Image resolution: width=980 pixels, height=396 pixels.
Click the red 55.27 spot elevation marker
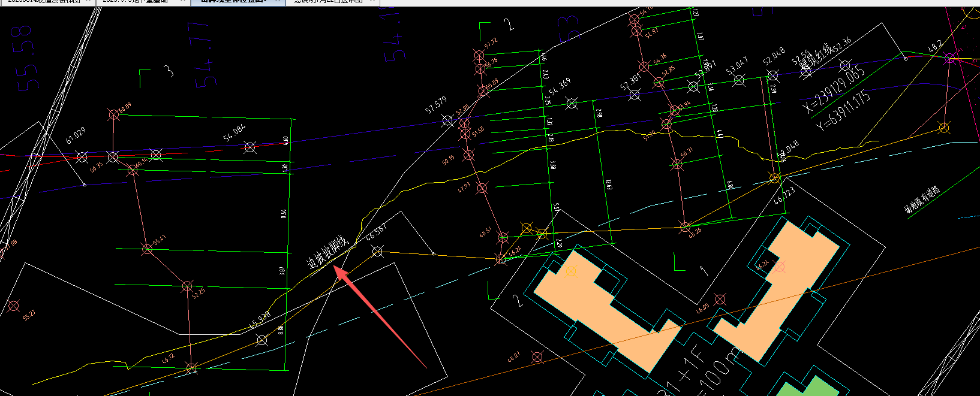(13, 306)
